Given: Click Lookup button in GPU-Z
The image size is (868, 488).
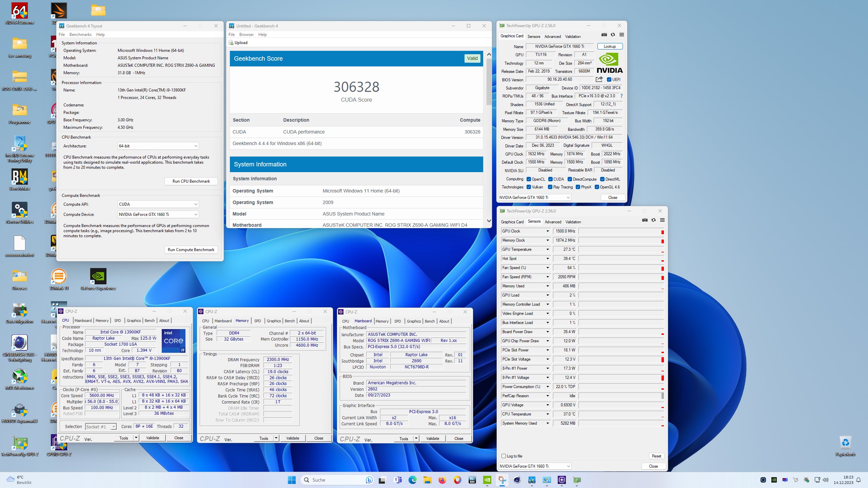Looking at the screenshot, I should [610, 46].
